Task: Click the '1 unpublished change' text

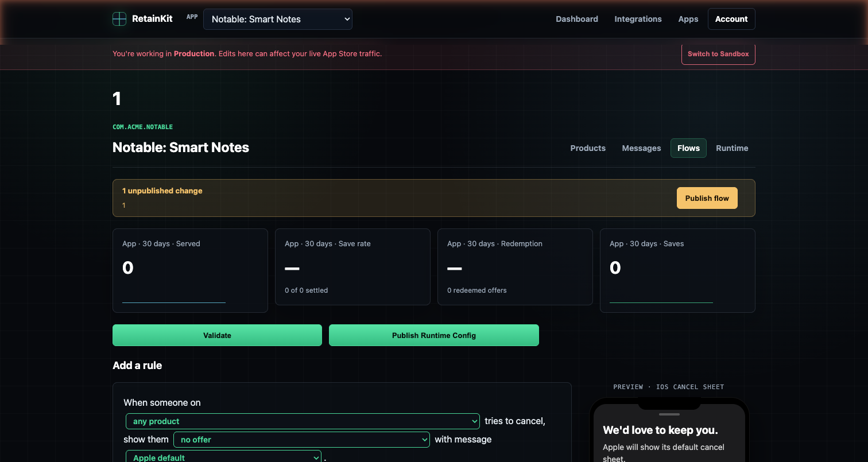Action: (162, 191)
